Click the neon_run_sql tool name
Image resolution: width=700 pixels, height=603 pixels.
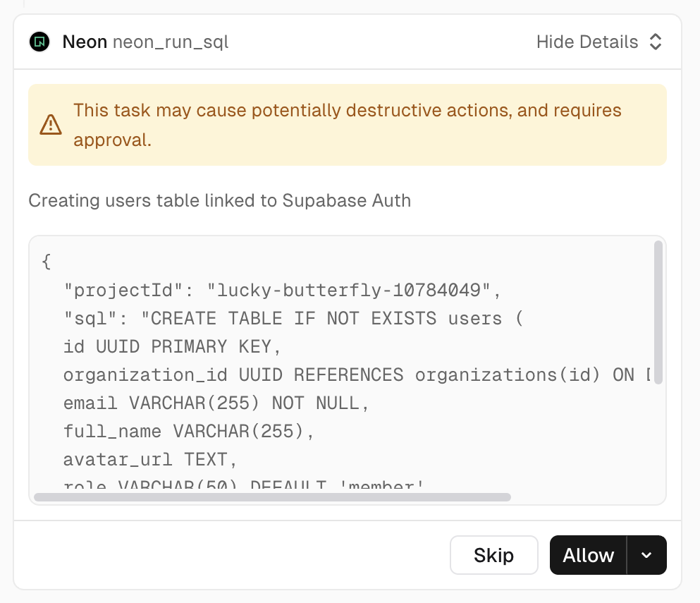[171, 42]
